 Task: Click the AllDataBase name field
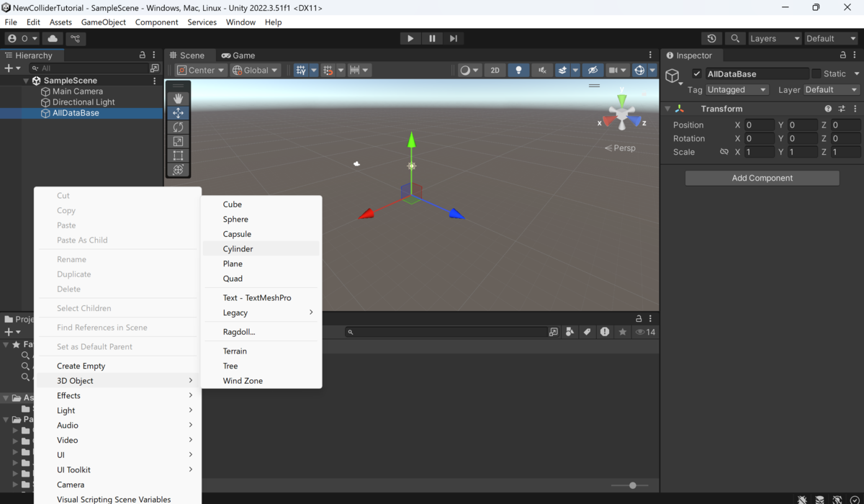click(757, 74)
